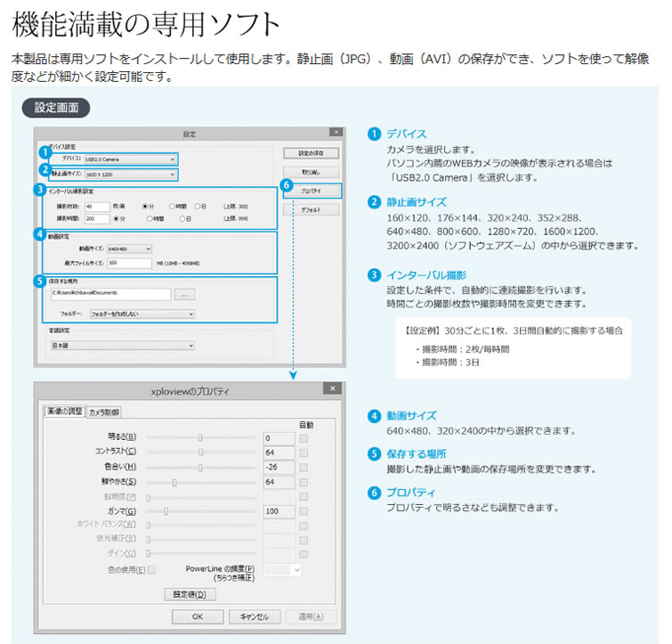Click the 静止画サイズ heading in the description list
The image size is (672, 644).
click(x=417, y=202)
